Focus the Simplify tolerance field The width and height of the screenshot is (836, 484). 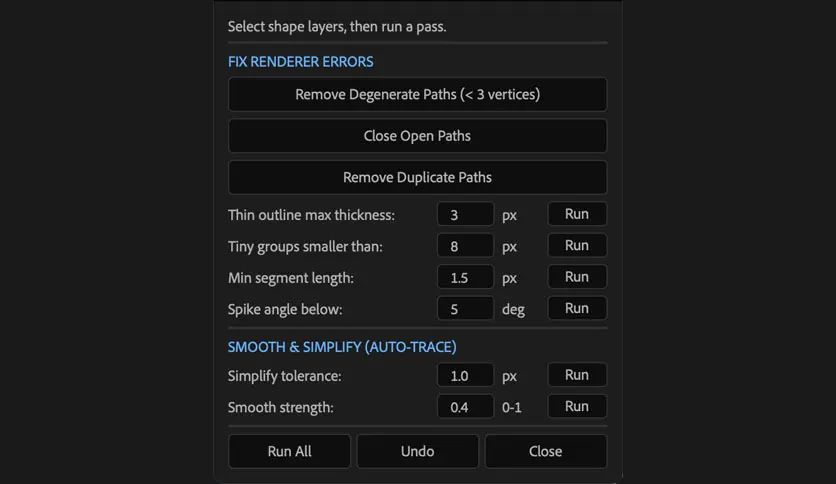[465, 375]
